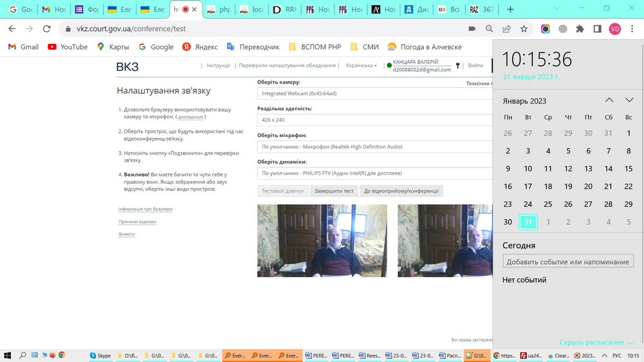
Task: Click the ВКЗ logo
Action: [128, 67]
